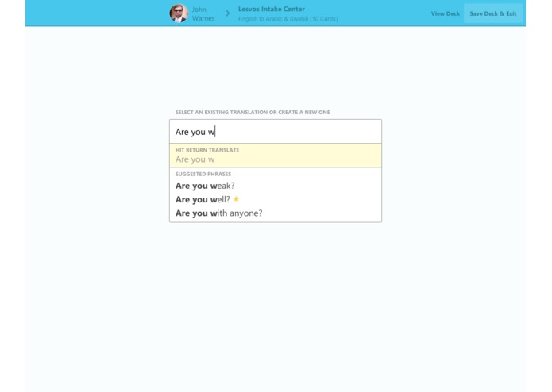Viewport: 552px width, 392px height.
Task: Choose suggested phrase Are you well?
Action: (203, 199)
